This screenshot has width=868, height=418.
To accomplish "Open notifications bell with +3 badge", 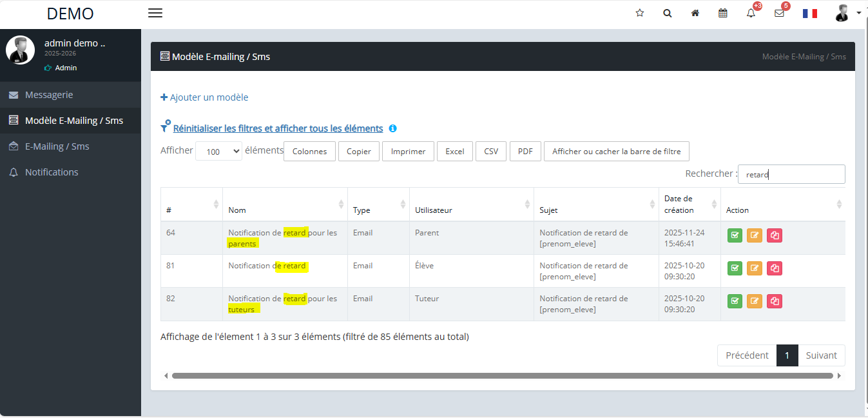I will coord(751,13).
